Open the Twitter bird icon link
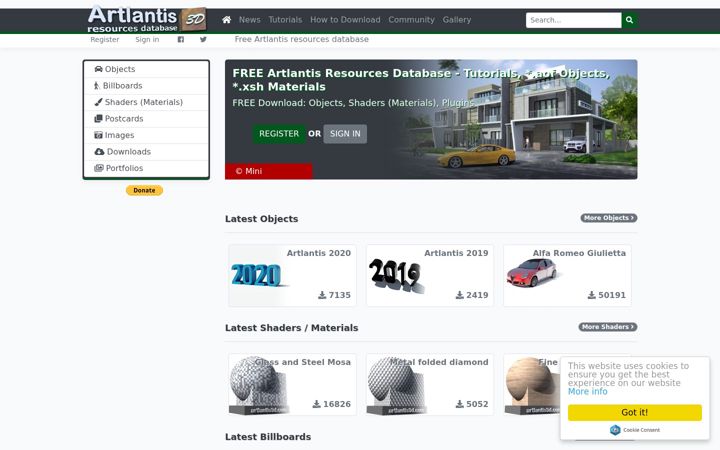720x450 pixels. 203,39
